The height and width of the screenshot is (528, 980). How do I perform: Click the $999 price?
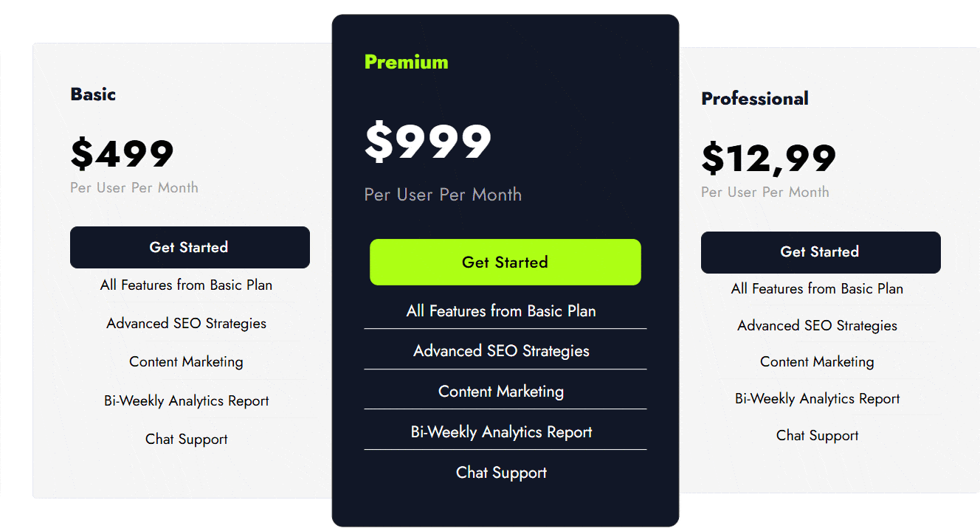click(428, 142)
